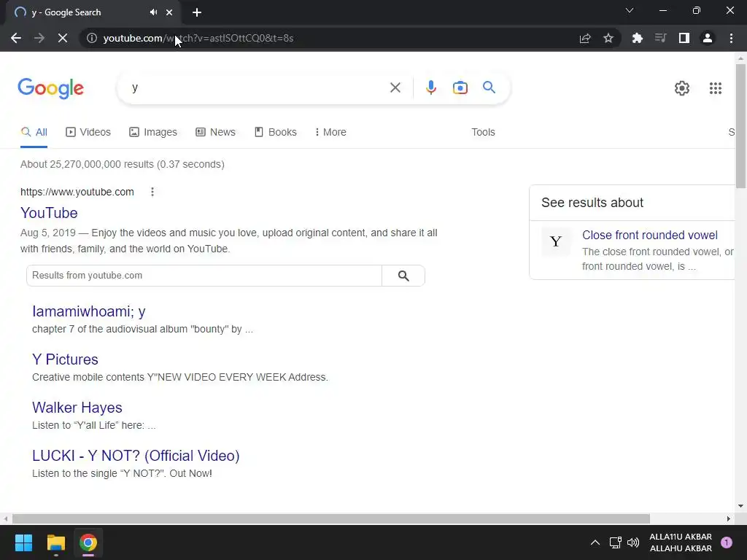Open a new tab with plus button
The height and width of the screenshot is (560, 747).
197,12
